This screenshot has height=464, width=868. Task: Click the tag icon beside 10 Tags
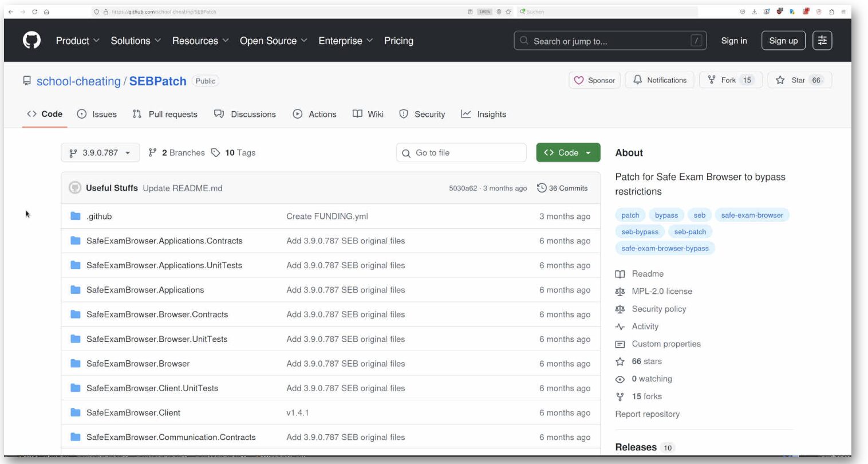215,152
